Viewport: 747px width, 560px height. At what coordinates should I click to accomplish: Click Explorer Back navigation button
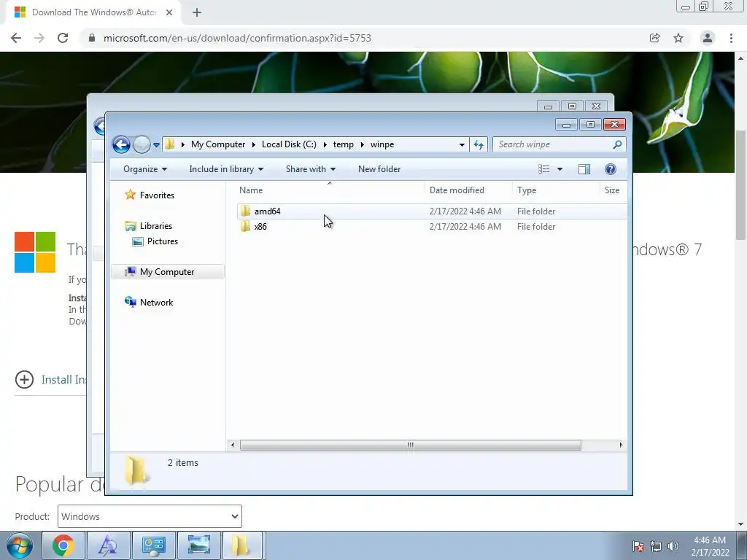coord(122,145)
